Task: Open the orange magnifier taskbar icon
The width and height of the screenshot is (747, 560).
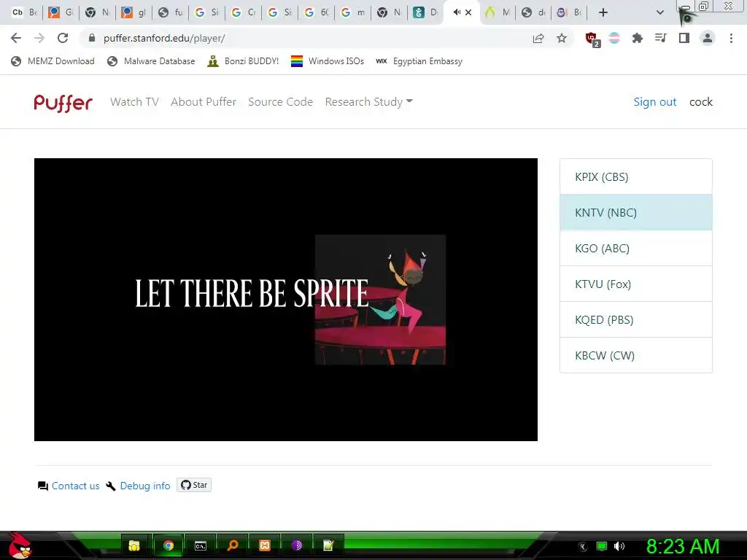Action: 233,545
